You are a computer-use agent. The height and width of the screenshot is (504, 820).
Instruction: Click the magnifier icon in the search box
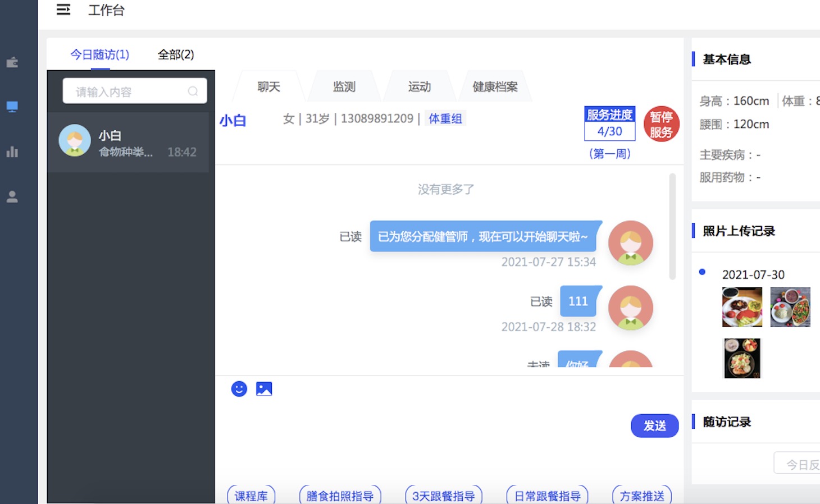pos(193,90)
